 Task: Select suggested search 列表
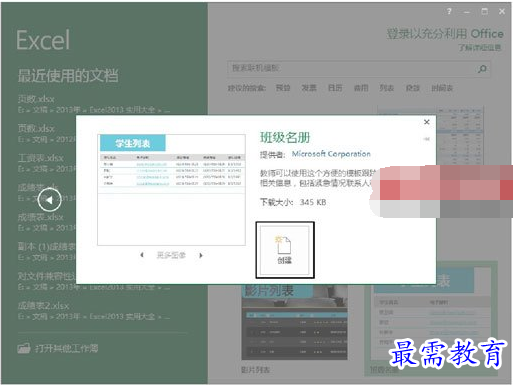(x=387, y=88)
